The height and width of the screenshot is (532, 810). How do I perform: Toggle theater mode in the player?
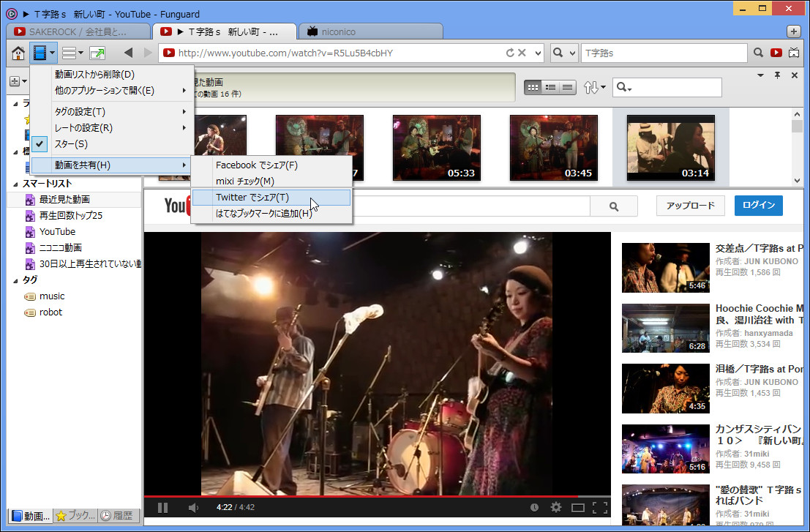tap(577, 508)
